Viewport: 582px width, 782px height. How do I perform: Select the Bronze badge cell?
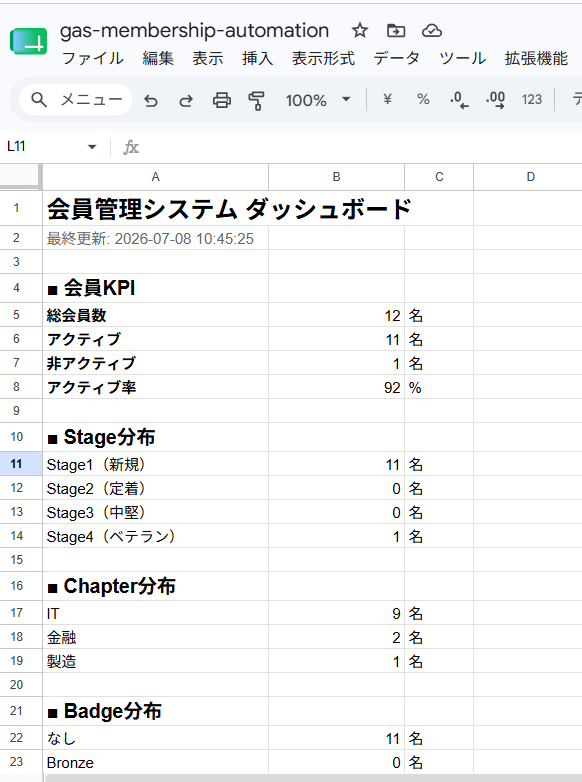click(x=156, y=762)
